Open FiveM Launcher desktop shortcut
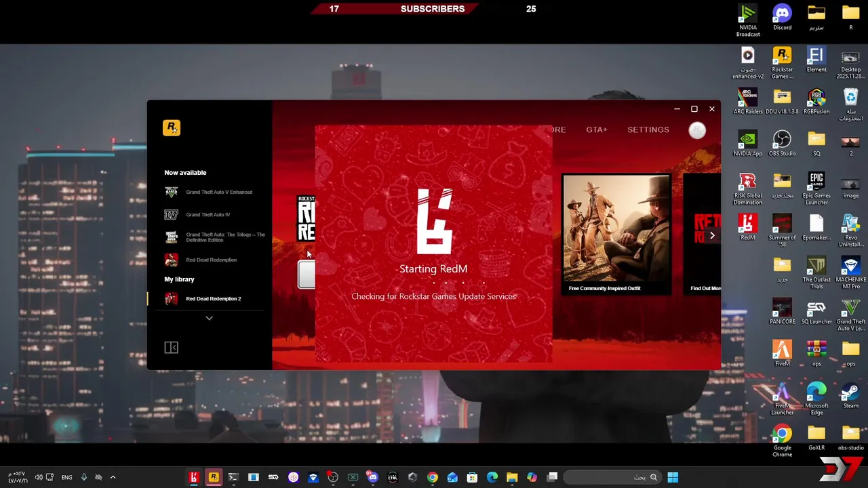 [783, 399]
